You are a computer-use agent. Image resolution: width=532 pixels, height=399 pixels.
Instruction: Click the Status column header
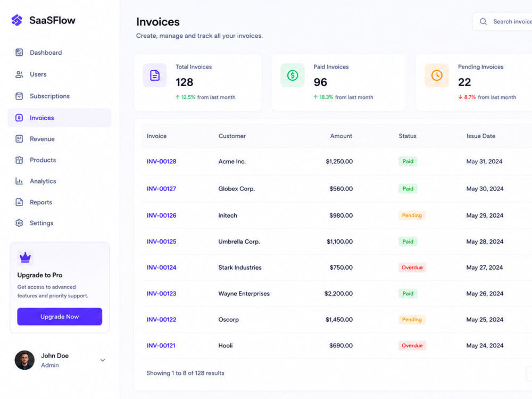click(x=408, y=136)
